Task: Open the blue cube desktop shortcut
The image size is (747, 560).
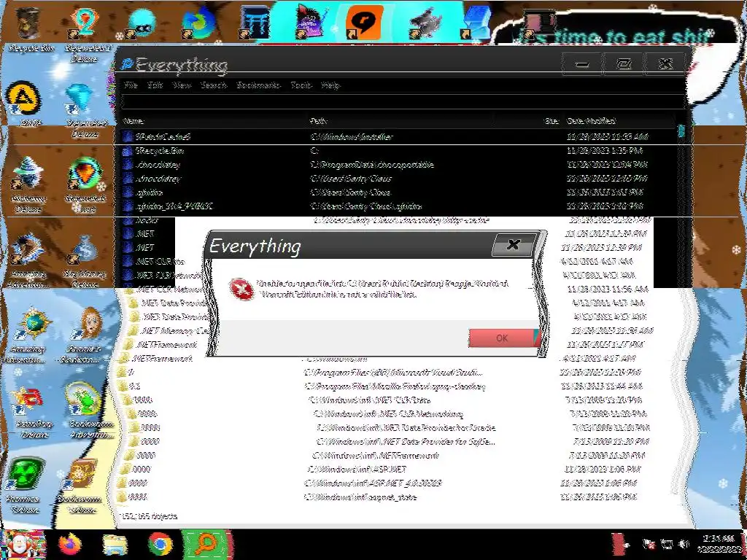Action: 476,22
